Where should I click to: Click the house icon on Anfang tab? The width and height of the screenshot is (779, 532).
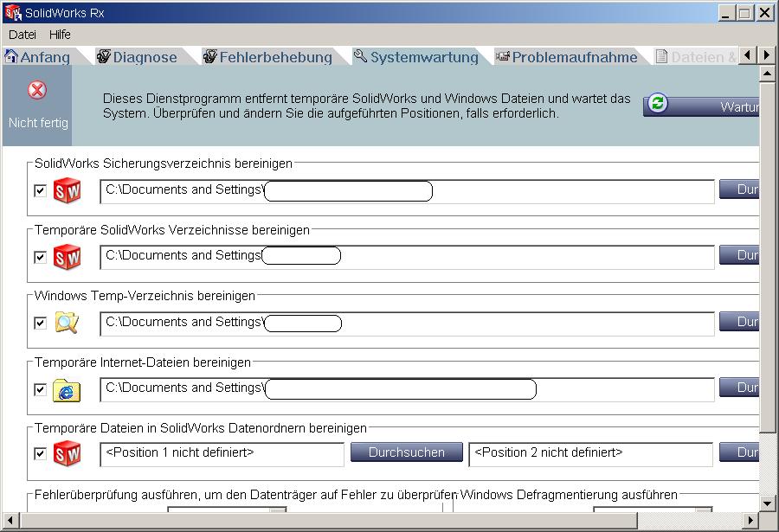click(x=11, y=56)
